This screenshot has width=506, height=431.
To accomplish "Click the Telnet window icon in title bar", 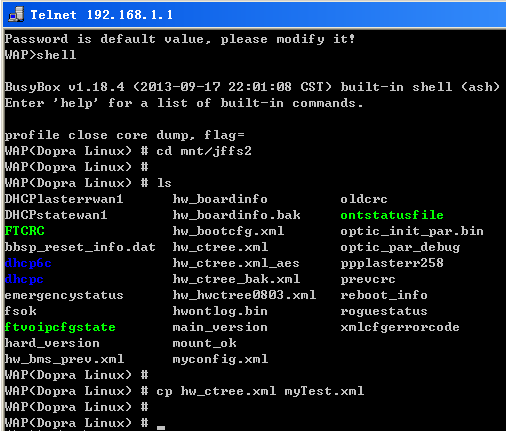I will tap(16, 15).
